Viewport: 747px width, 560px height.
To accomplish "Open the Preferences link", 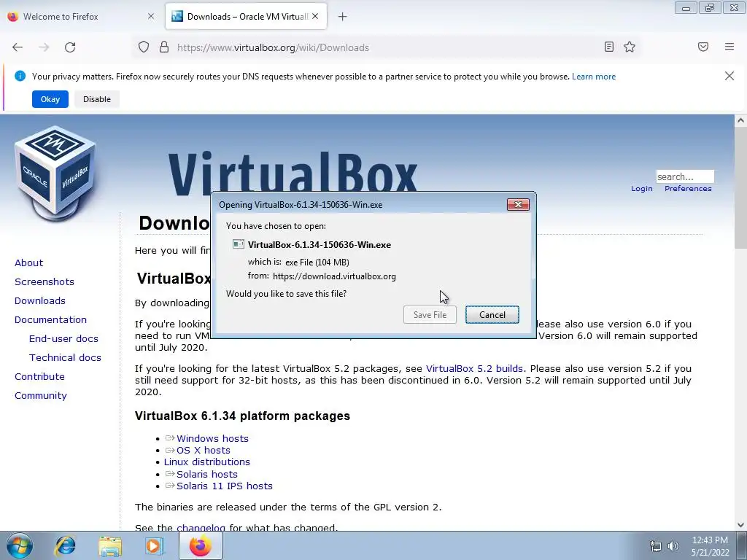I will [688, 189].
